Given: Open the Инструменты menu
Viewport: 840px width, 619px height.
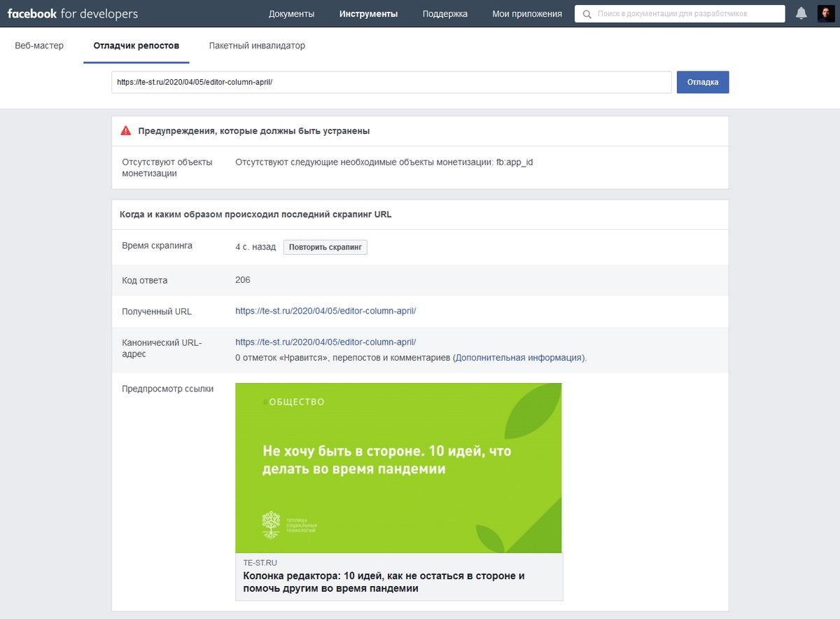Looking at the screenshot, I should click(369, 13).
